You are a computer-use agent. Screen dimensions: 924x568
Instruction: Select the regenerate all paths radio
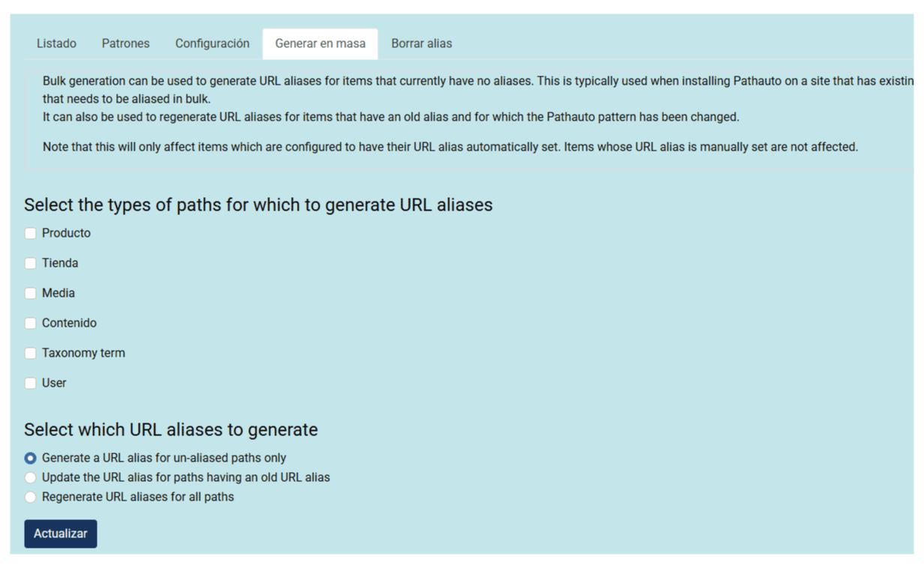click(30, 497)
